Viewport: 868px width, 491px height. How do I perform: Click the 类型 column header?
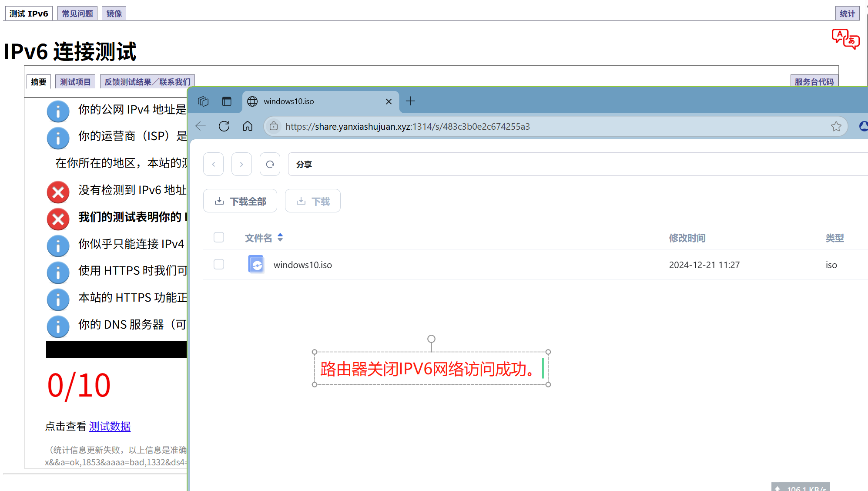(834, 238)
